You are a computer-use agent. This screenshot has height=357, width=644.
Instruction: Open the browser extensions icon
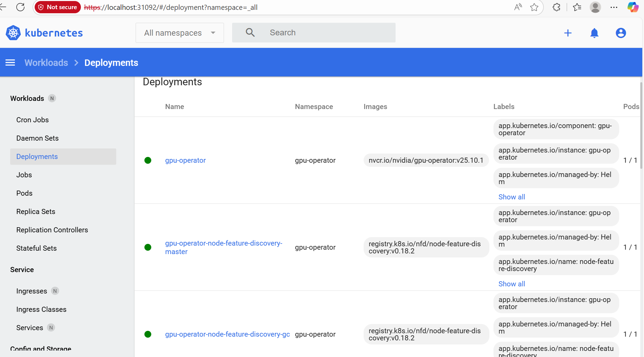(556, 7)
